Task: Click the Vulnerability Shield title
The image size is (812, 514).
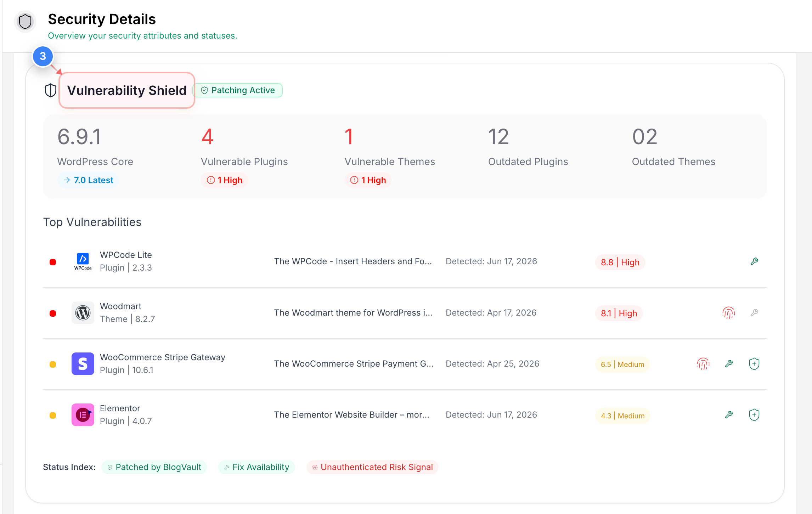Action: [127, 90]
